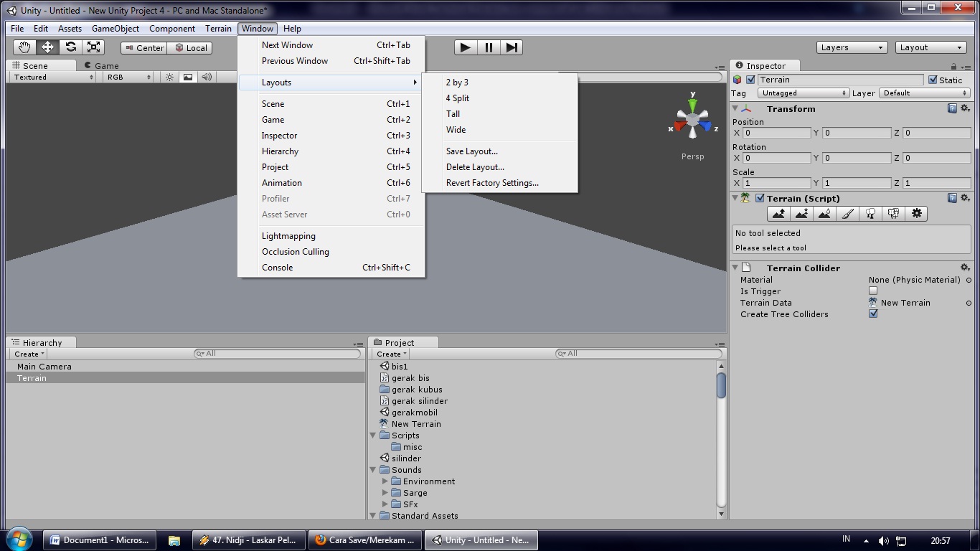Open Transform component help icon

pos(952,108)
